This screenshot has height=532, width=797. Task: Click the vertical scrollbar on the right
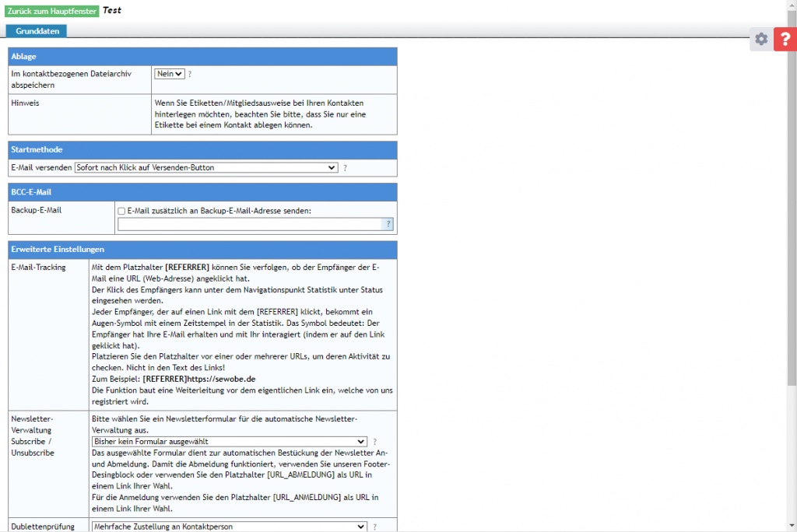pyautogui.click(x=792, y=233)
